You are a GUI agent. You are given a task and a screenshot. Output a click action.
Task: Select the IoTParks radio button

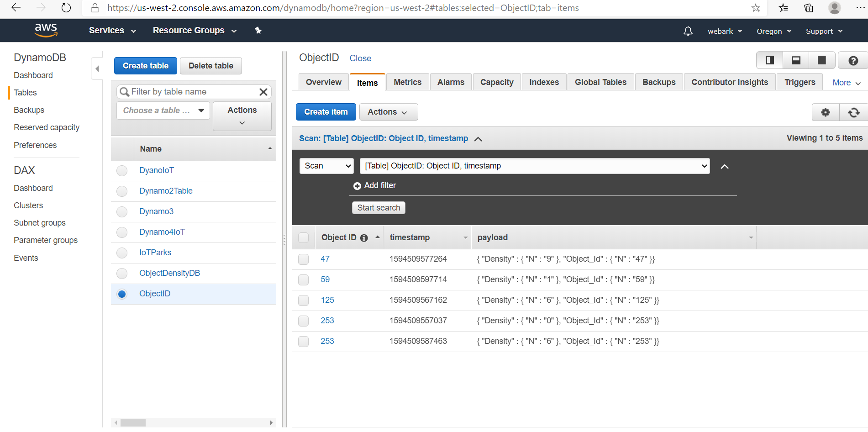122,253
